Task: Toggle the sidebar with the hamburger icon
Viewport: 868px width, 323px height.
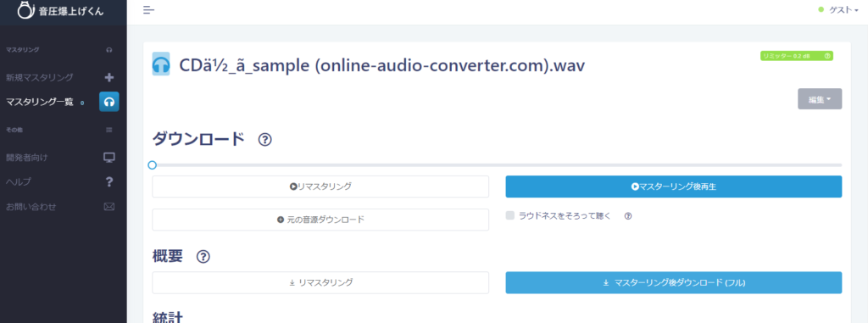Action: pos(148,10)
